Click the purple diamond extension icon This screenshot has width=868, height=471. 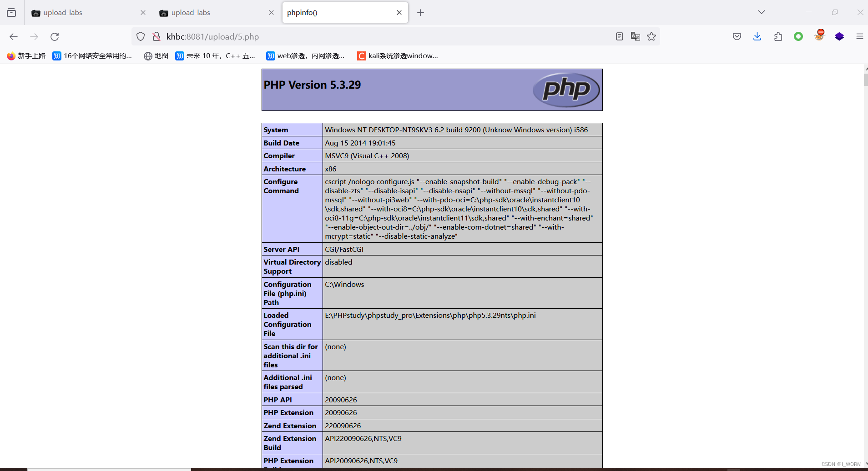pyautogui.click(x=839, y=37)
